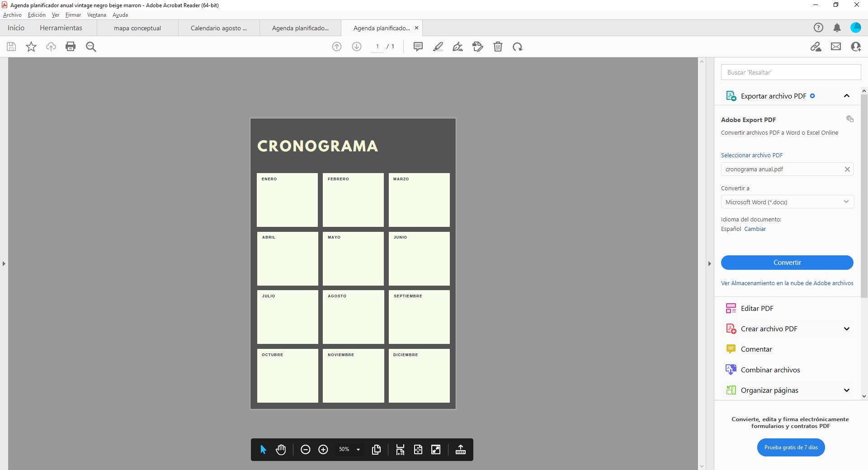Open the Editar PDF tool

click(x=757, y=309)
